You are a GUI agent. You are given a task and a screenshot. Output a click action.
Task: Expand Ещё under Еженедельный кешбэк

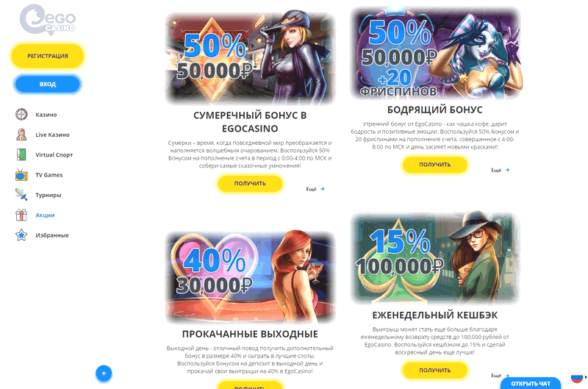(501, 376)
